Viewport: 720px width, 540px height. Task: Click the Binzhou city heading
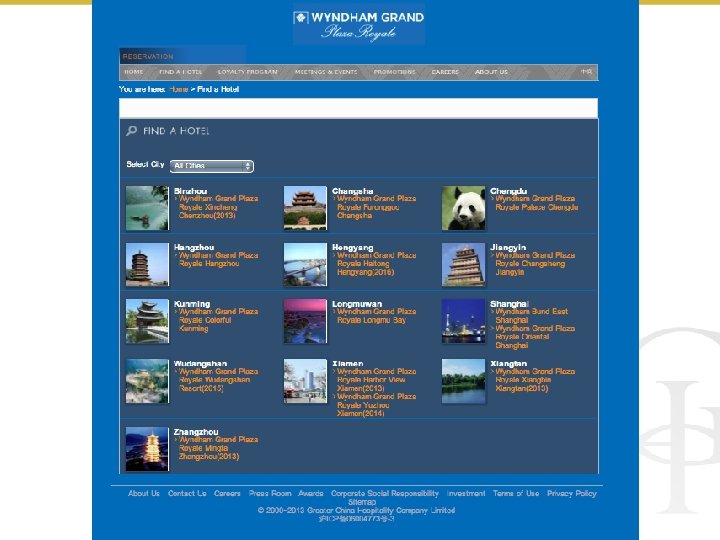coord(190,191)
